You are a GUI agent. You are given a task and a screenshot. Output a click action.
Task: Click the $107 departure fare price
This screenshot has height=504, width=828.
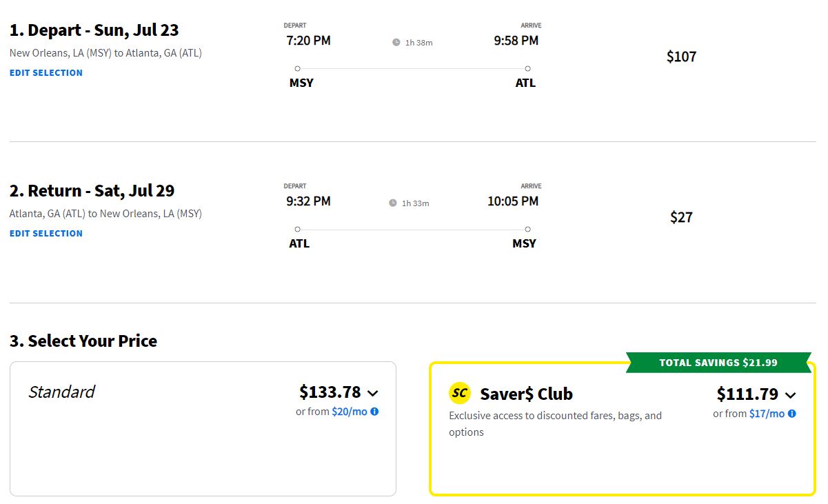[x=681, y=57]
